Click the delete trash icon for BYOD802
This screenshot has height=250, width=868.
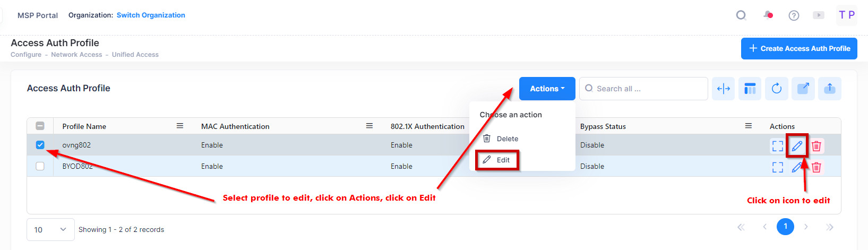[817, 167]
